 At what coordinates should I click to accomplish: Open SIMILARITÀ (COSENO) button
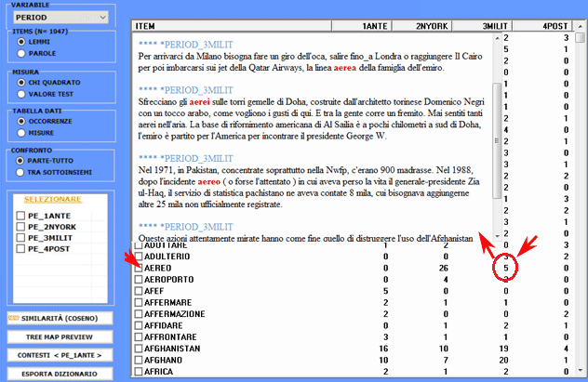click(x=60, y=318)
